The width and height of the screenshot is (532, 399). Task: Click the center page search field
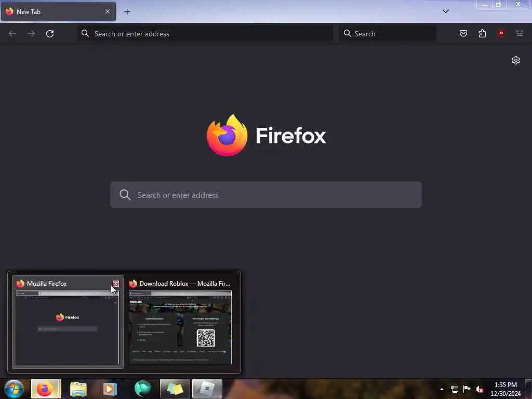coord(266,195)
